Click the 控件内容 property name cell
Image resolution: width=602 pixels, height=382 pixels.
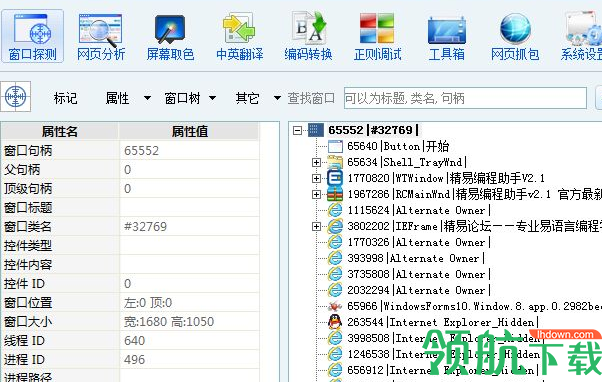tap(60, 265)
